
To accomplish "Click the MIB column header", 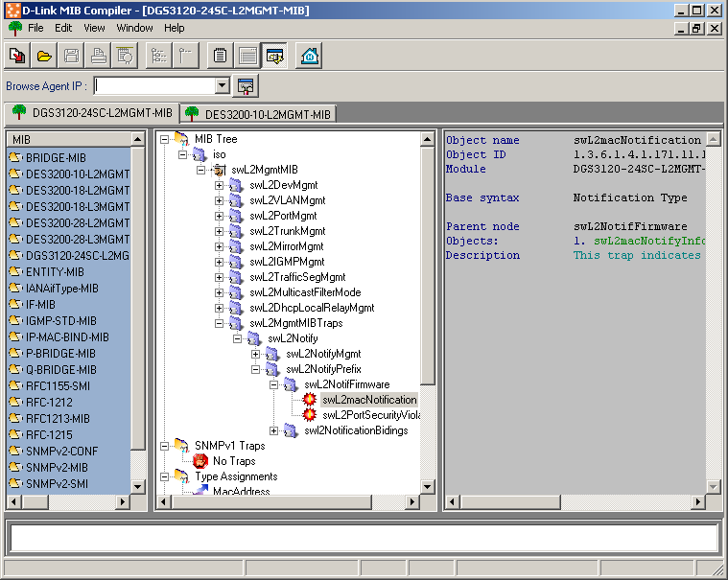I will point(69,139).
